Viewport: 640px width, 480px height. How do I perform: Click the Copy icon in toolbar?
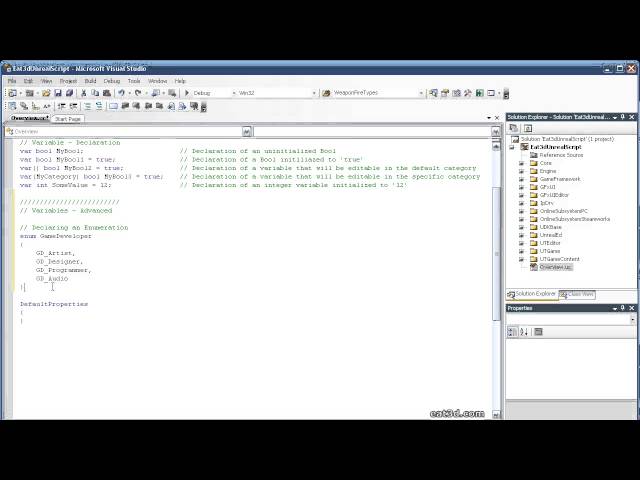point(95,93)
